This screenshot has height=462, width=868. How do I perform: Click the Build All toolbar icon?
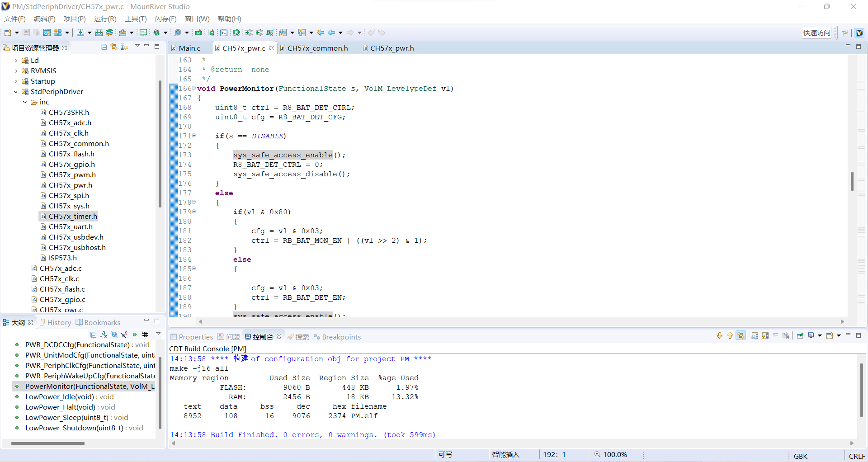coord(99,33)
